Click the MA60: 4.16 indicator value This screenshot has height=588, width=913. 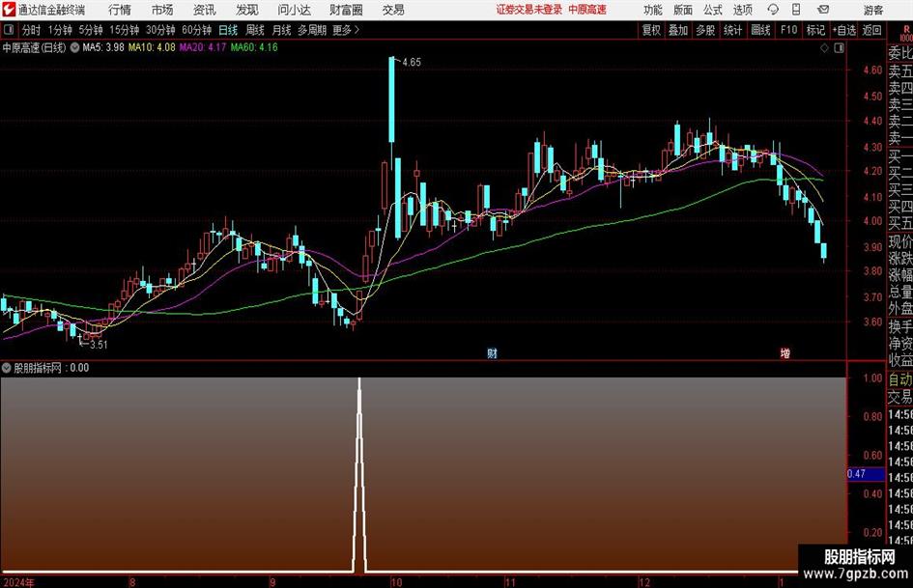[254, 47]
